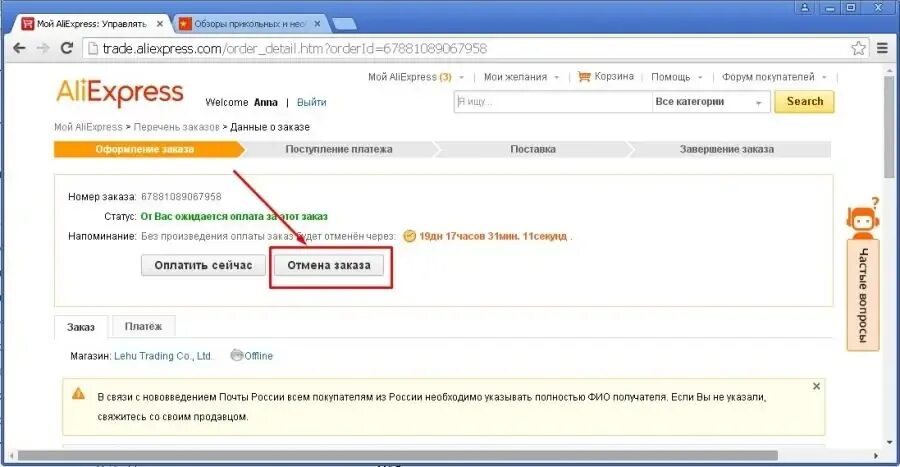Click the browser forward arrow
900x467 pixels.
[43, 48]
